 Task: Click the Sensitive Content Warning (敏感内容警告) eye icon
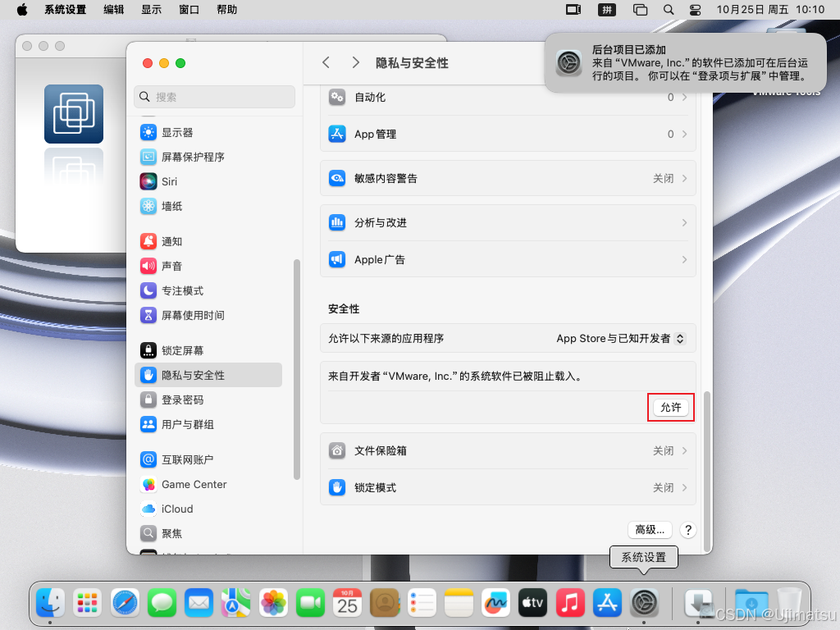coord(337,178)
